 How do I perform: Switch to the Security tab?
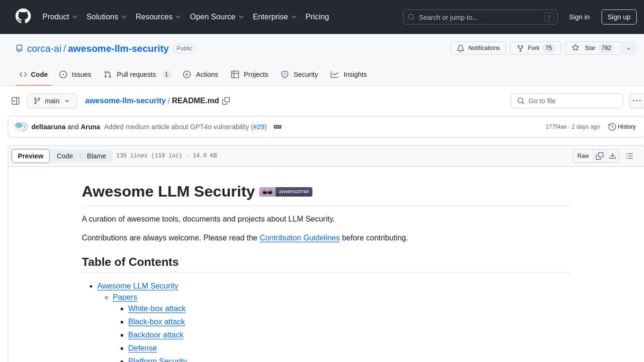pyautogui.click(x=299, y=74)
